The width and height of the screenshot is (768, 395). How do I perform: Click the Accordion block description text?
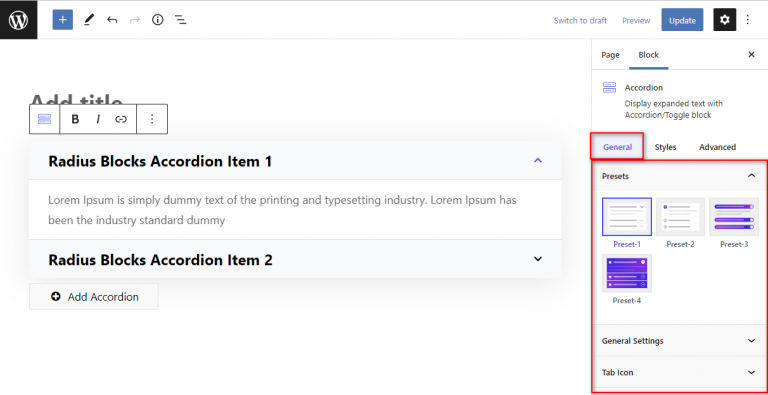click(x=673, y=109)
